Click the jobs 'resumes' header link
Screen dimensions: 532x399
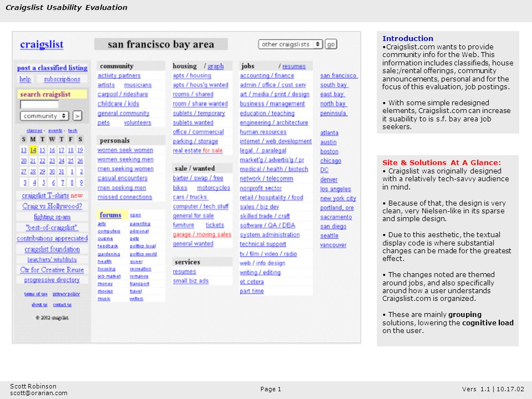[294, 66]
